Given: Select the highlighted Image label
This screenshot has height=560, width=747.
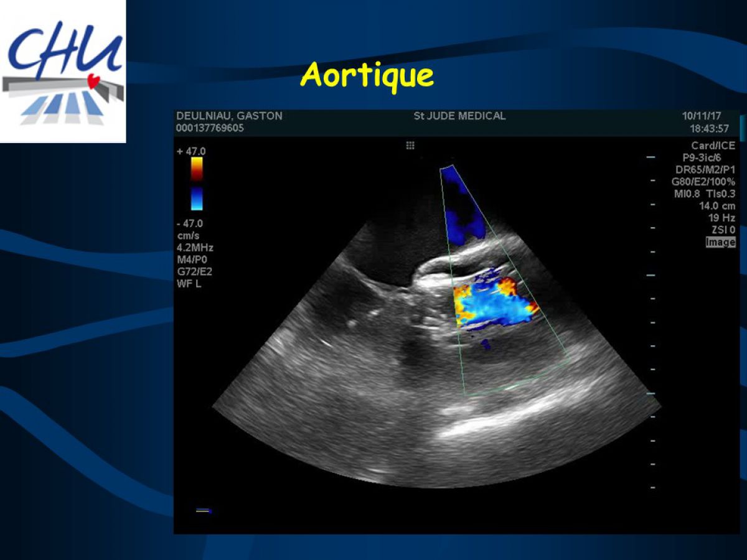Looking at the screenshot, I should pyautogui.click(x=720, y=242).
